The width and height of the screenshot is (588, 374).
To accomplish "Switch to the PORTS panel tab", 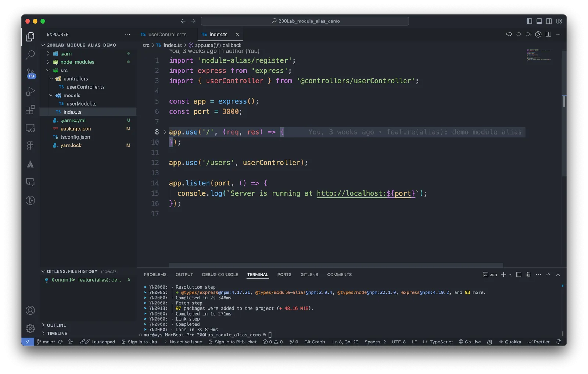I will click(284, 275).
